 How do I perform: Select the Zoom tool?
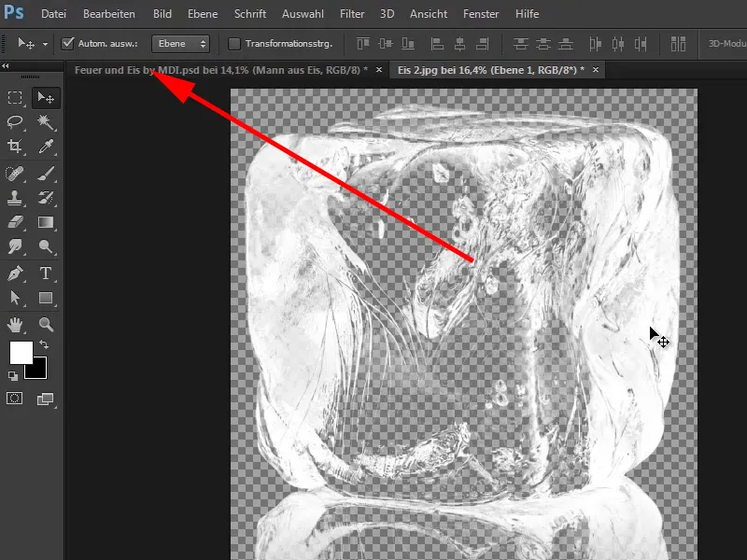(46, 325)
